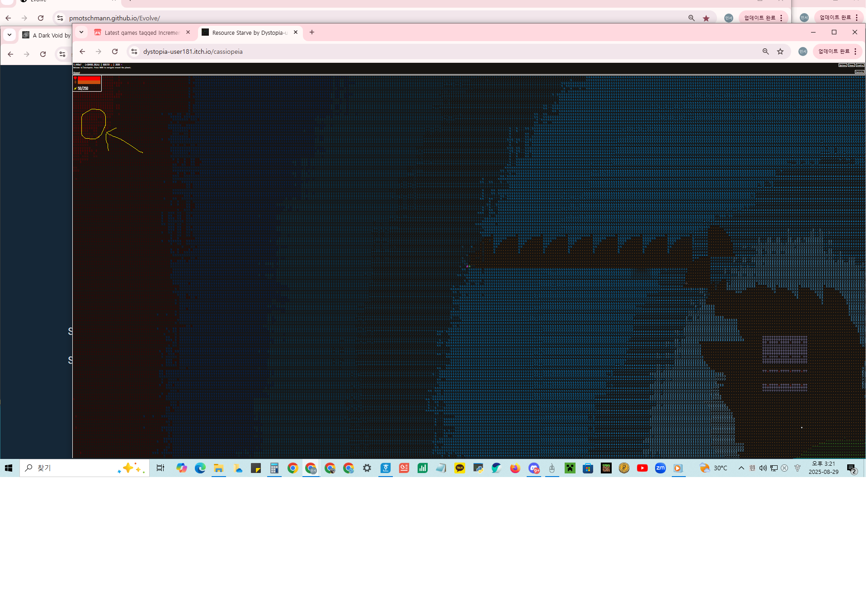Reload the dystopia-user181.itch.io page
The height and width of the screenshot is (599, 868).
pyautogui.click(x=115, y=51)
